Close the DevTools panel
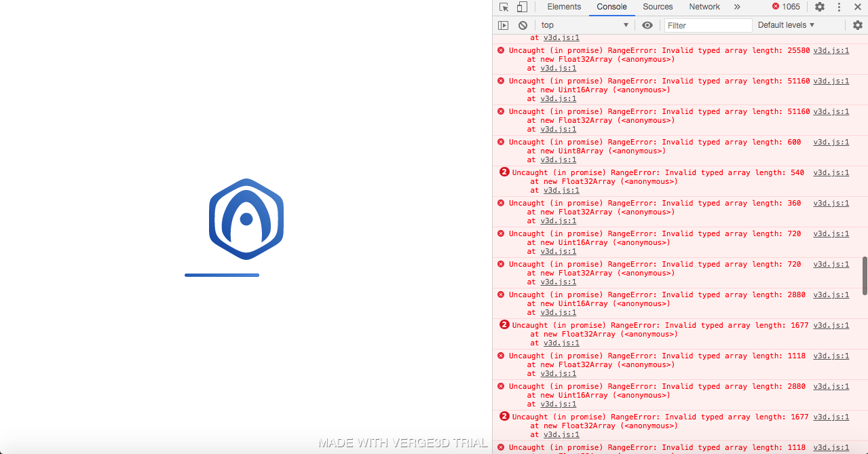The width and height of the screenshot is (868, 454). tap(857, 7)
